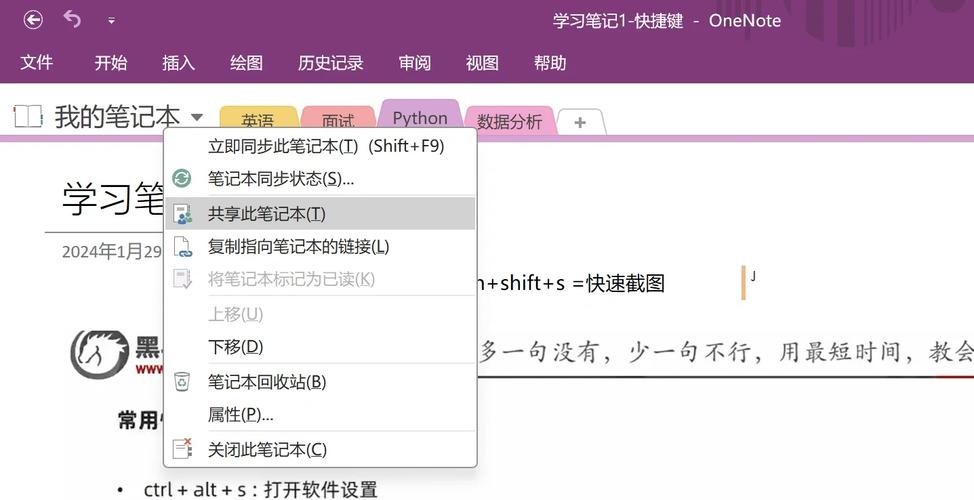Select 下移 to move notebook down
The height and width of the screenshot is (500, 974).
321,346
